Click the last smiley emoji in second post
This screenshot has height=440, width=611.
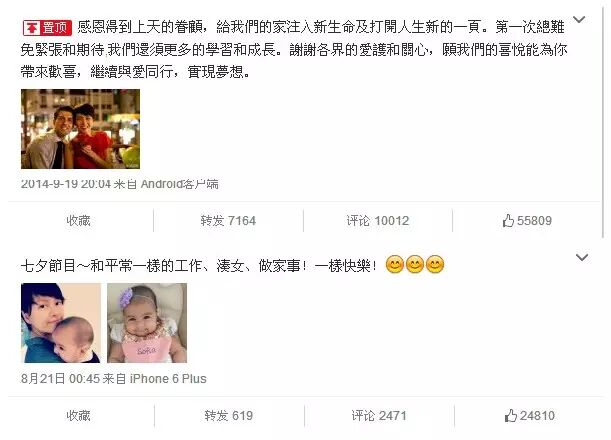point(435,265)
